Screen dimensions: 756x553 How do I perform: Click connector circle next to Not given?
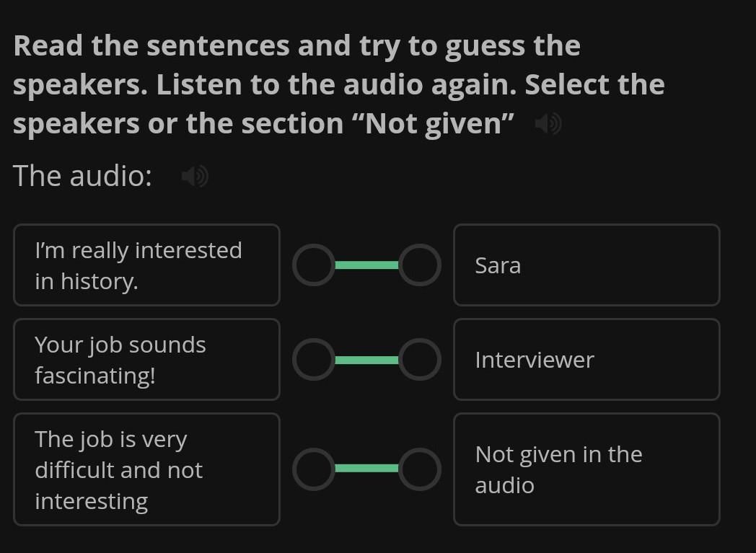click(420, 469)
